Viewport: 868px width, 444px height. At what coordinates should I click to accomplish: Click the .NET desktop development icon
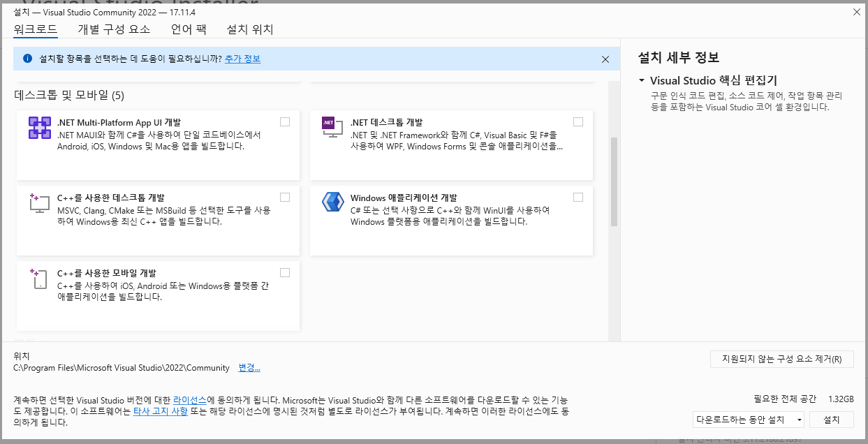coord(332,126)
